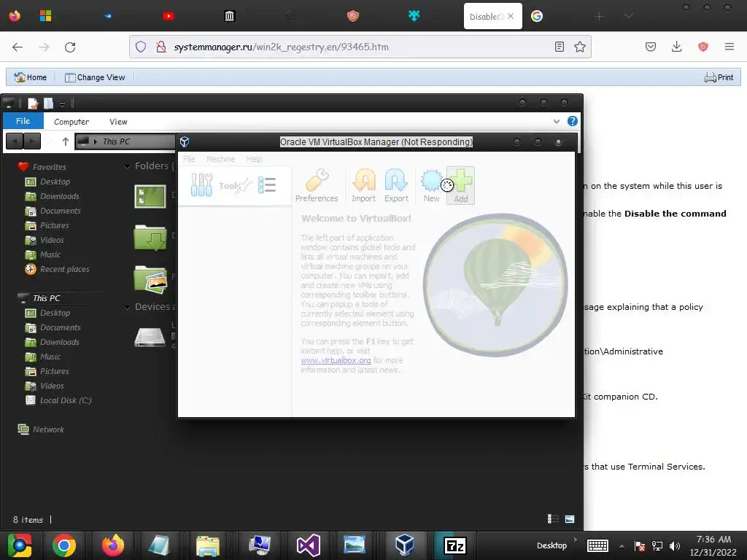Select the VirtualBox Tools wrench icon
The width and height of the screenshot is (747, 560).
click(x=201, y=185)
